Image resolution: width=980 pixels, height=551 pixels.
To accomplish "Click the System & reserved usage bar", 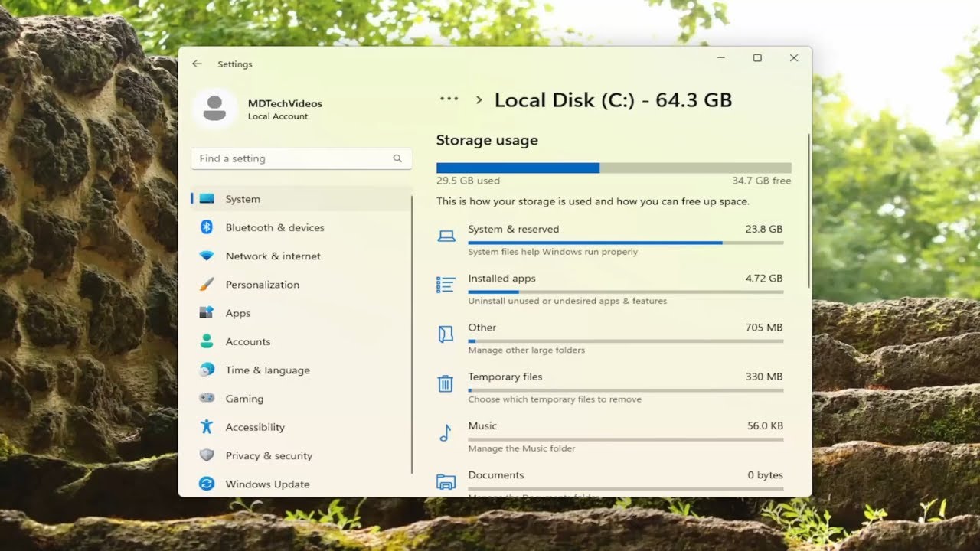I will (626, 243).
